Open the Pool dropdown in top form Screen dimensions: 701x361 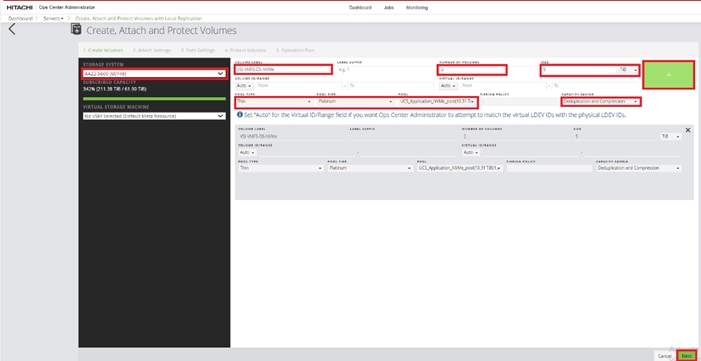pyautogui.click(x=437, y=102)
